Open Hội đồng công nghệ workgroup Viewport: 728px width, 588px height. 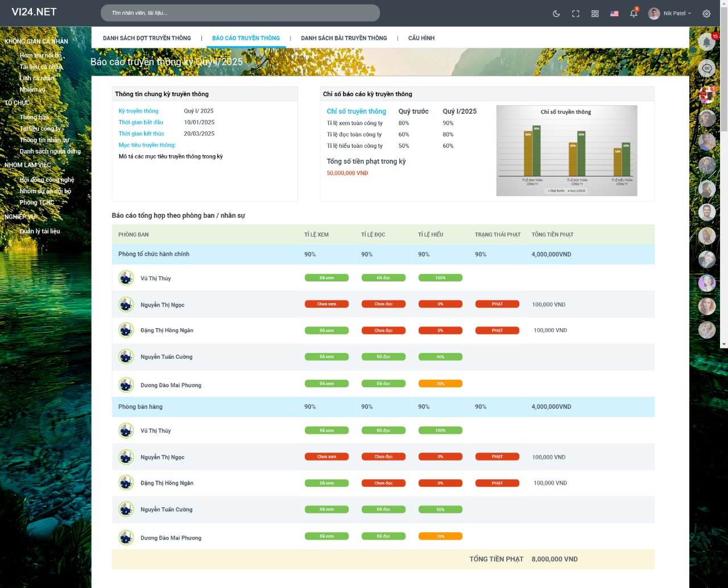pos(47,180)
